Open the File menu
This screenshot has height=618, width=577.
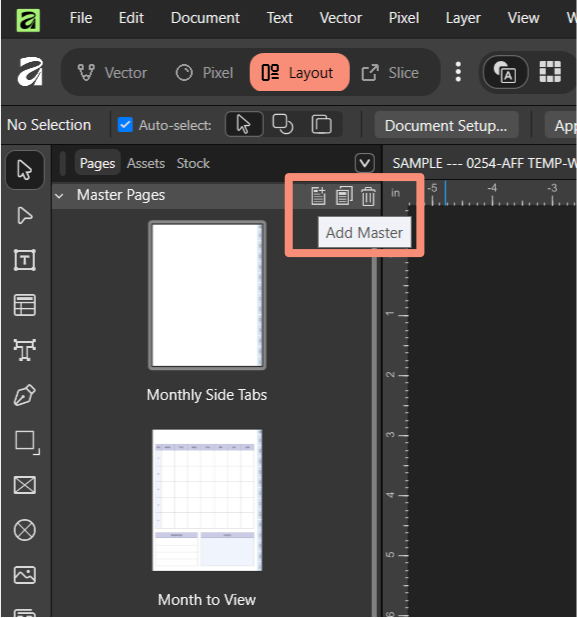pos(81,18)
